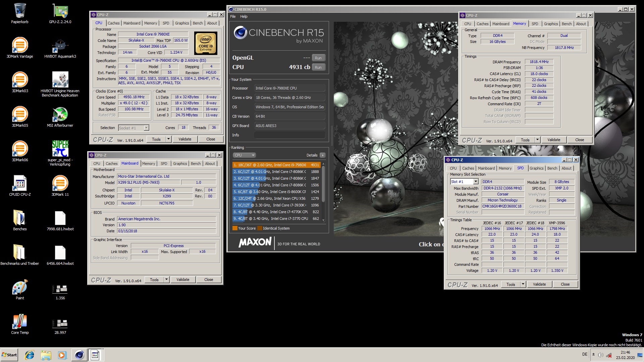The image size is (644, 362).
Task: Open Internet Explorer from taskbar
Action: coord(30,355)
